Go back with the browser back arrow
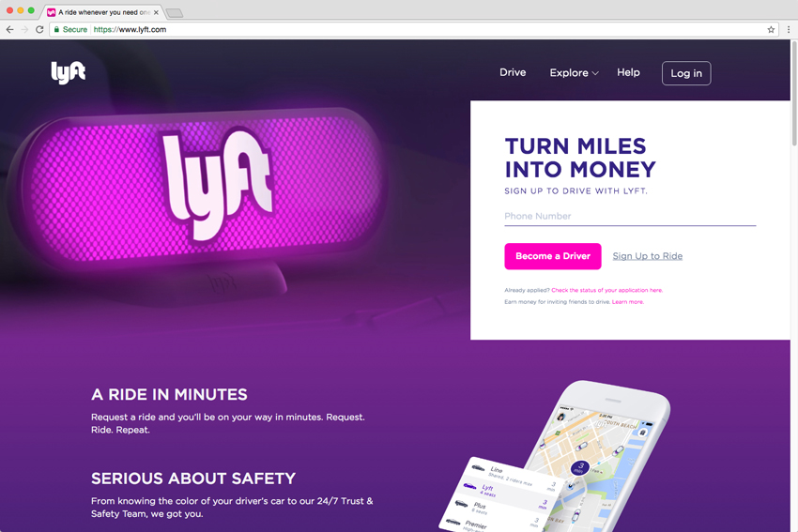Screen dimensions: 798x532 point(9,29)
